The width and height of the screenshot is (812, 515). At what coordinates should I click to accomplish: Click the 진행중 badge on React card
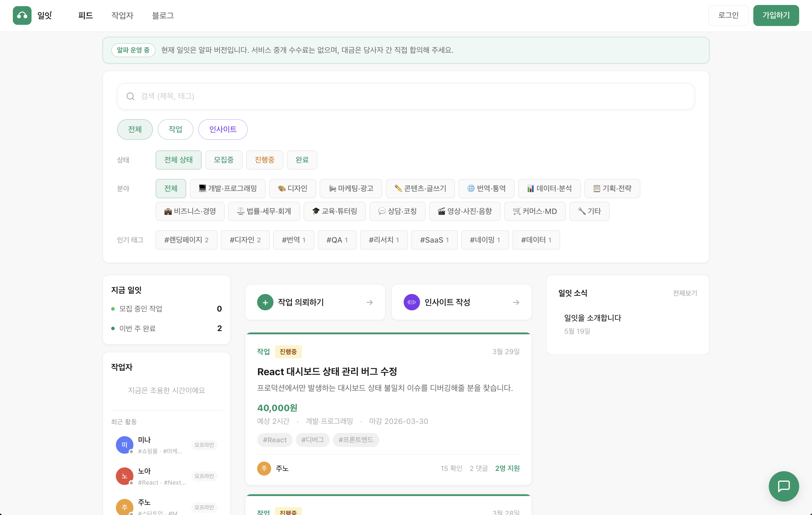pos(288,352)
